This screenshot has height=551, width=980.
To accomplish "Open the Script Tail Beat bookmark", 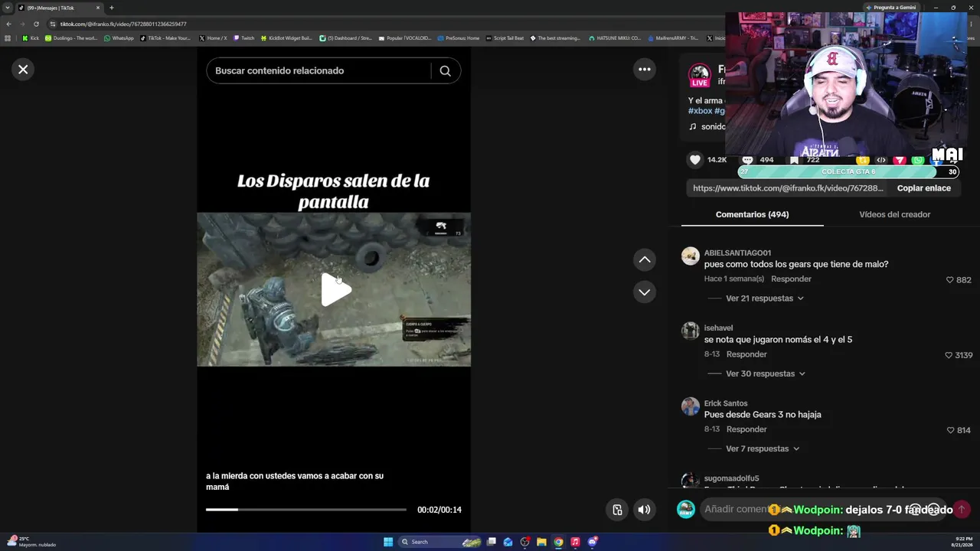I will coord(505,38).
